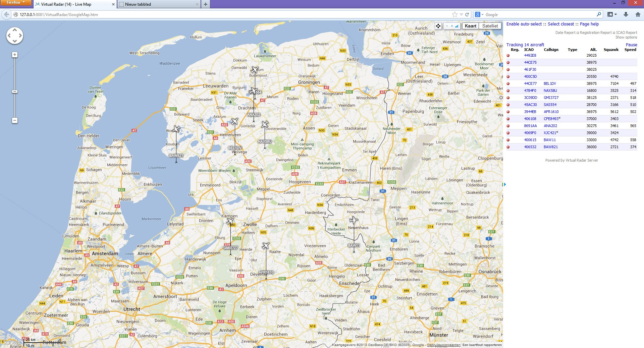Open the Registration Report link
The height and width of the screenshot is (348, 644).
(596, 33)
